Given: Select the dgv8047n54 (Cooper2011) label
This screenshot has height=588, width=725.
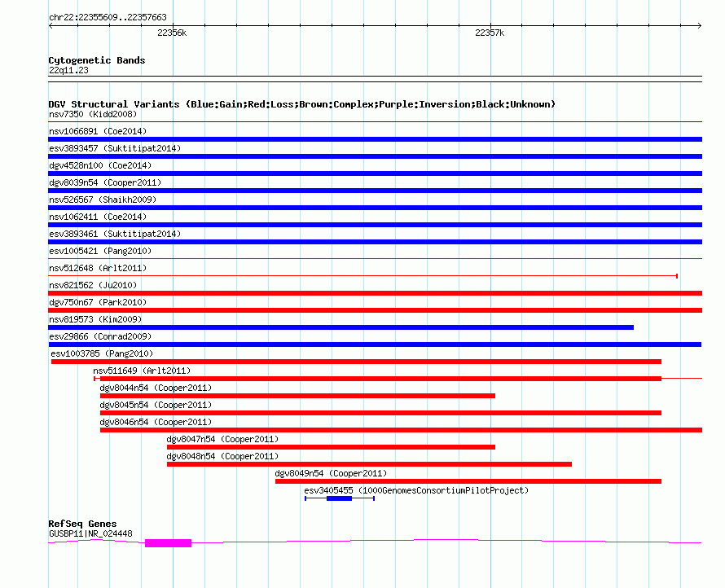Looking at the screenshot, I should (222, 439).
